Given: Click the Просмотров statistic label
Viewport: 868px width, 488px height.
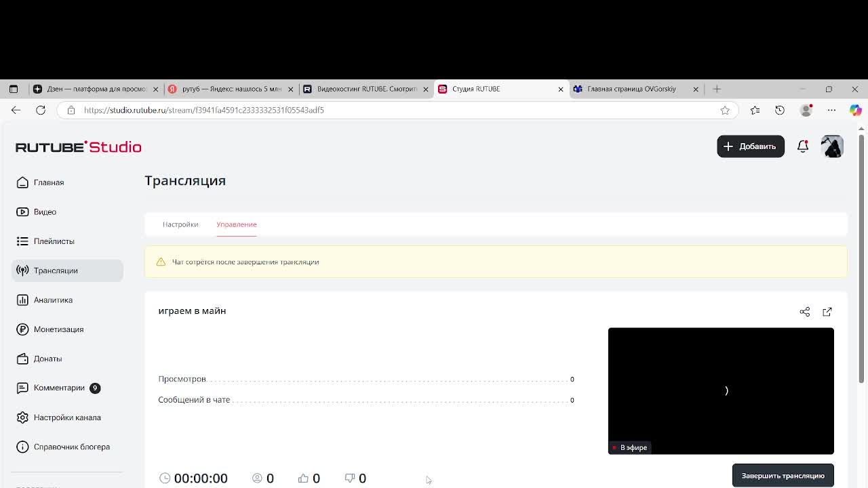Looking at the screenshot, I should 182,379.
